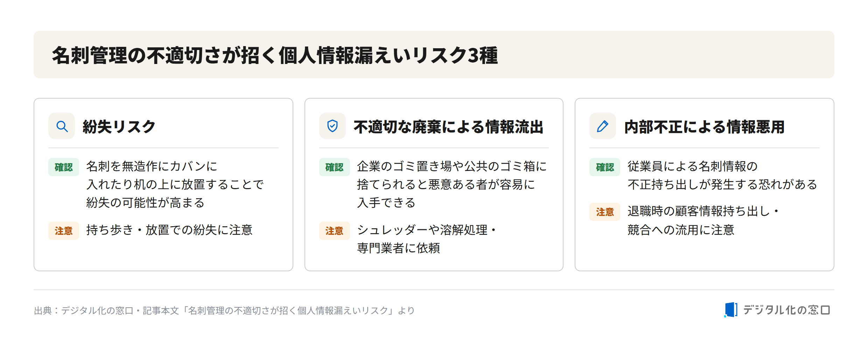Click the 確認 badge in the 紛失リスク card
Image resolution: width=868 pixels, height=351 pixels.
click(64, 167)
